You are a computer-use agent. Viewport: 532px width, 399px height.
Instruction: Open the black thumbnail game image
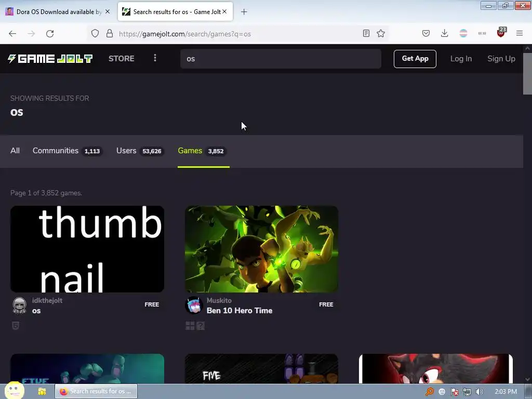point(87,249)
